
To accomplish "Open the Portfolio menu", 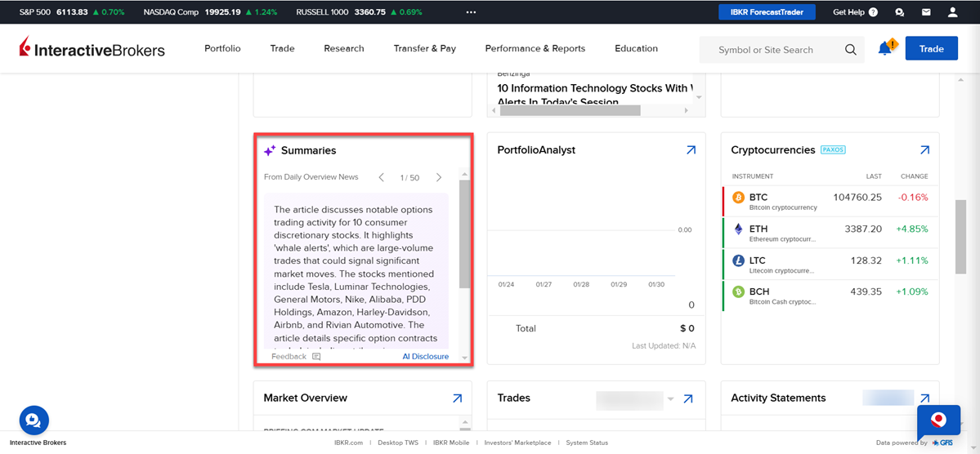I will 222,48.
